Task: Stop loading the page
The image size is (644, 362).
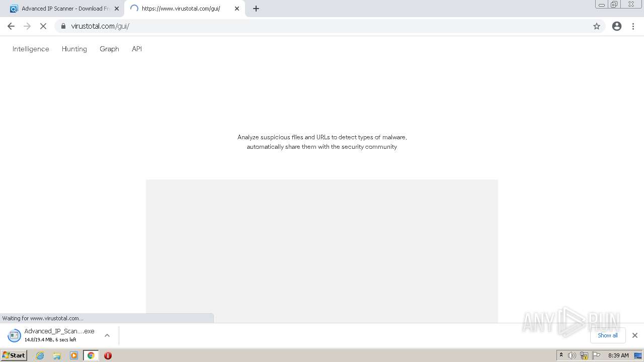Action: tap(43, 26)
